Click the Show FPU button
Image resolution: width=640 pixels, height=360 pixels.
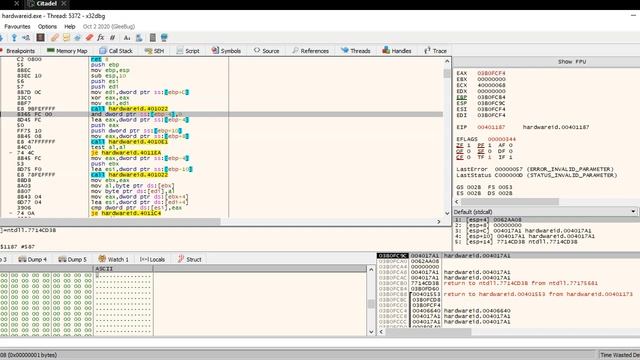(x=572, y=62)
